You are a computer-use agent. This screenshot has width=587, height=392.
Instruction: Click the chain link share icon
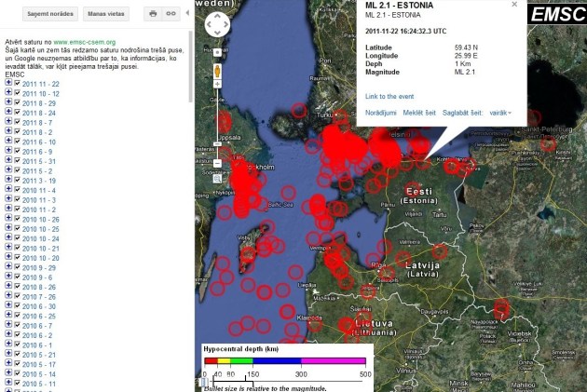pos(171,14)
